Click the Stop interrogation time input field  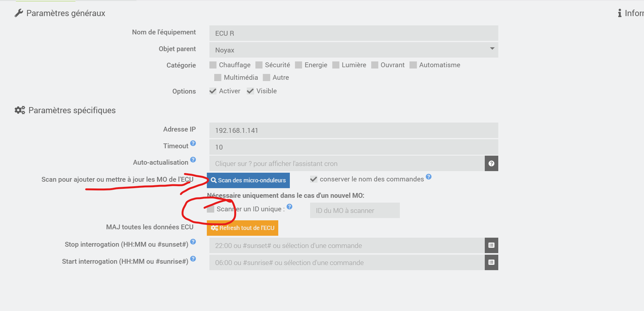pos(347,245)
